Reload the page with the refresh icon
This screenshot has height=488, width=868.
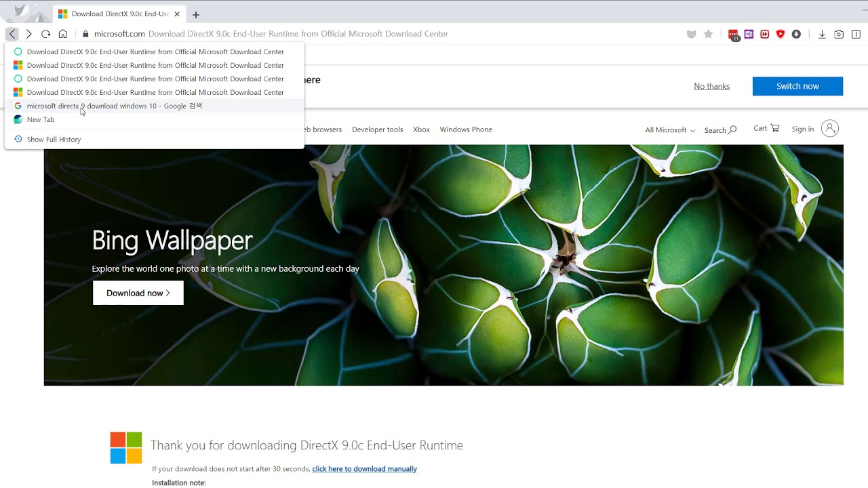pyautogui.click(x=45, y=34)
